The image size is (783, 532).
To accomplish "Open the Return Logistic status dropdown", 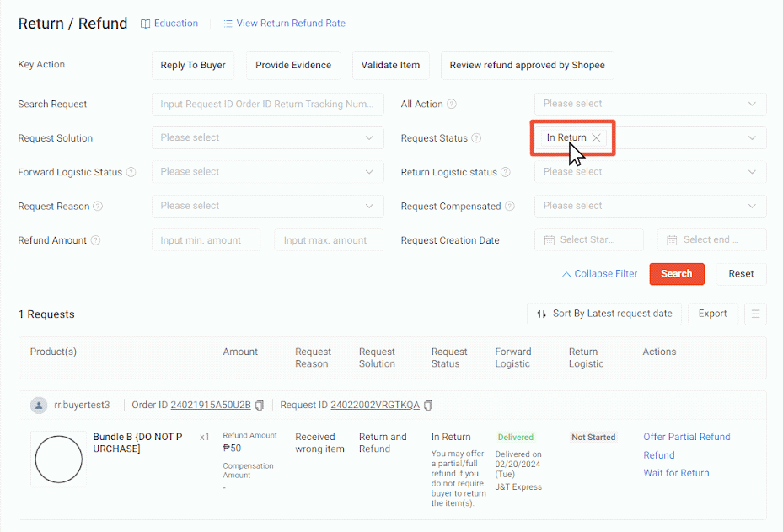I will point(650,172).
